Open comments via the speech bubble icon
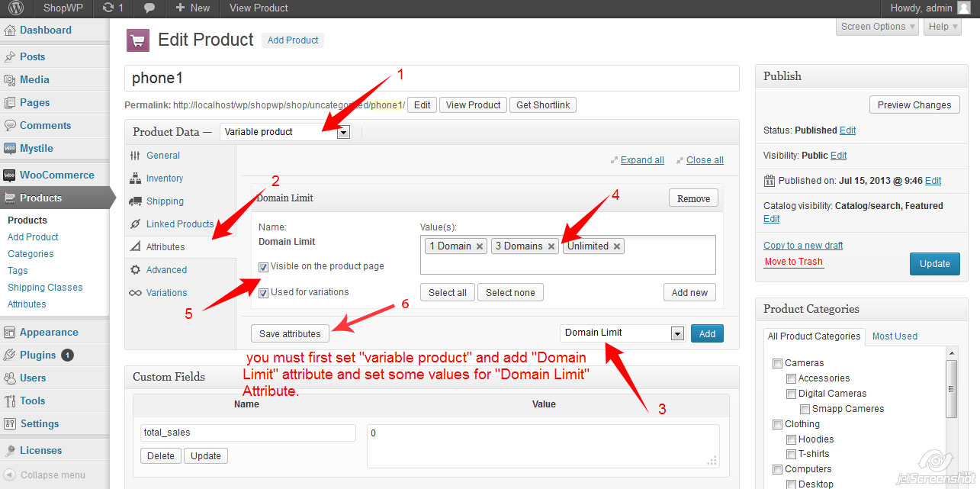 149,8
